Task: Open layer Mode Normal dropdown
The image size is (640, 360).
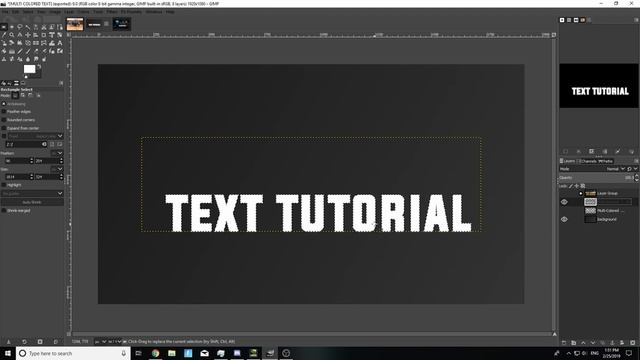Action: 616,169
